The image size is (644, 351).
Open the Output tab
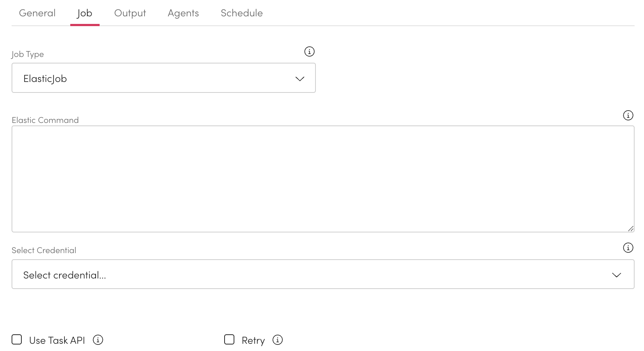(130, 13)
